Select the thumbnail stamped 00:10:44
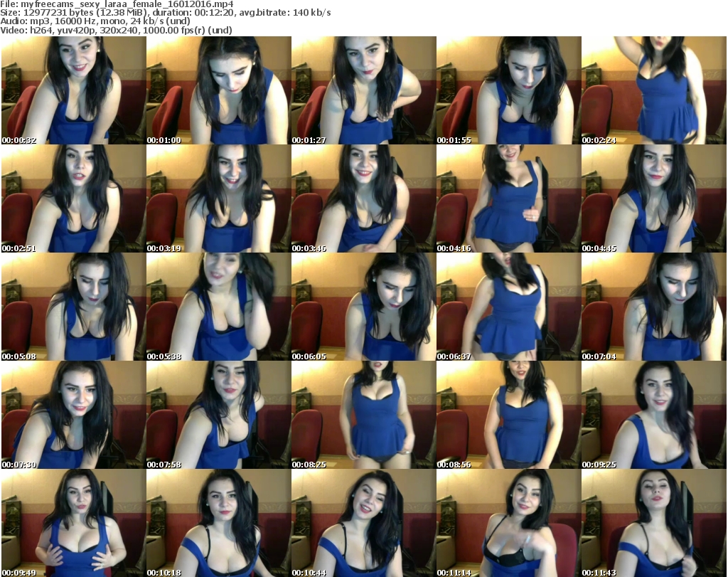Image resolution: width=728 pixels, height=577 pixels. tap(364, 523)
